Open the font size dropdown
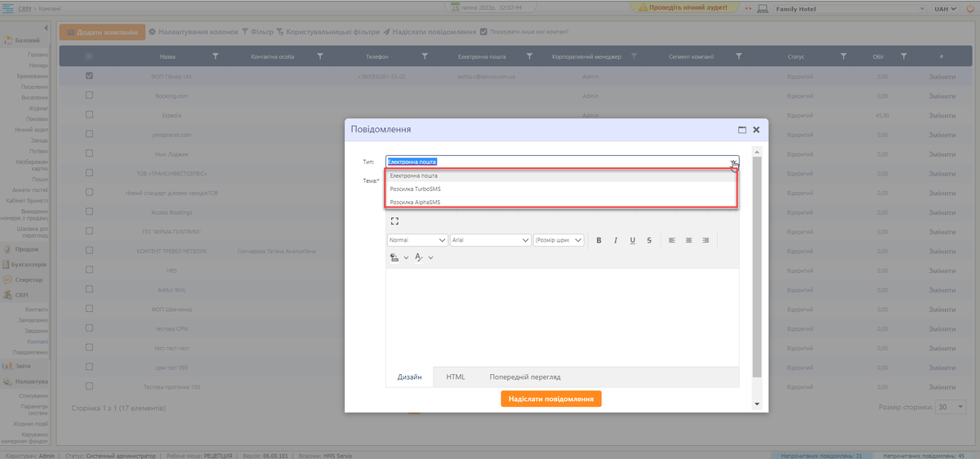Viewport: 980px width, 459px height. click(x=559, y=240)
